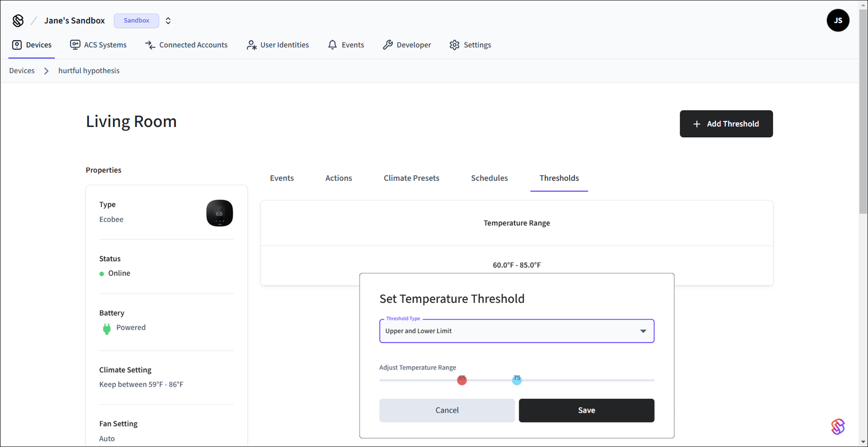Switch to the Climate Presets tab
Screen dimensions: 868x447
coord(411,178)
